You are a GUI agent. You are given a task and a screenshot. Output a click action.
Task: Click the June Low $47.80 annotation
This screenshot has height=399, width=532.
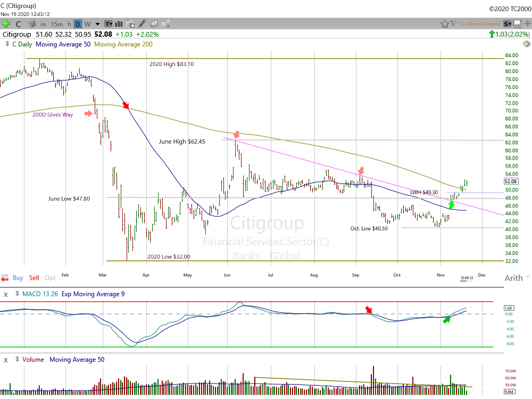point(69,198)
